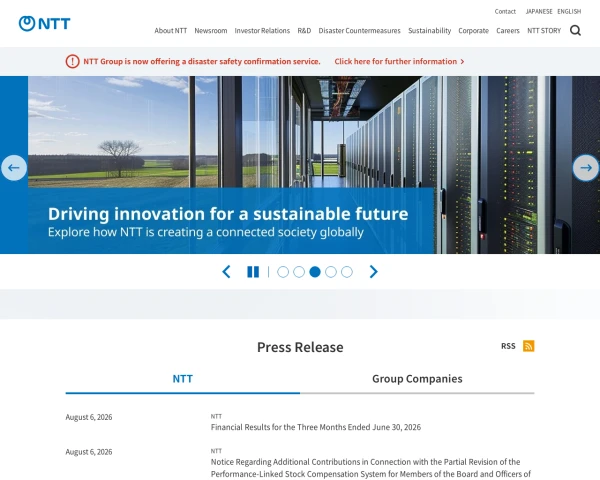The image size is (600, 480).
Task: Select the second slide indicator dot
Action: point(299,272)
